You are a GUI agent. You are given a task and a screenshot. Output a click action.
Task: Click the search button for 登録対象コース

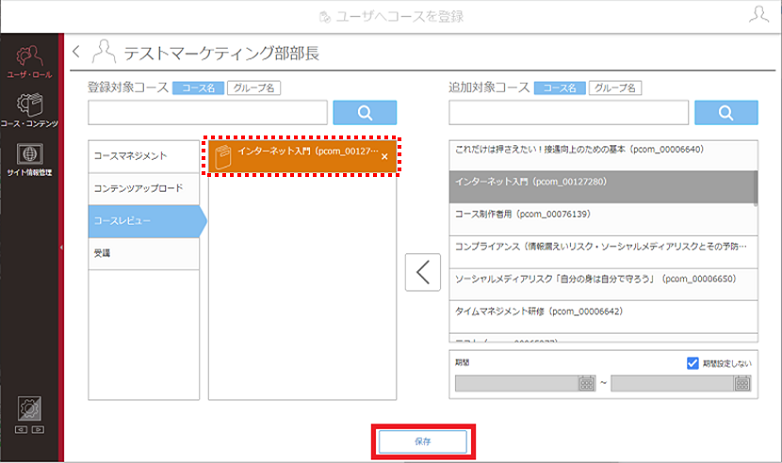tap(365, 113)
